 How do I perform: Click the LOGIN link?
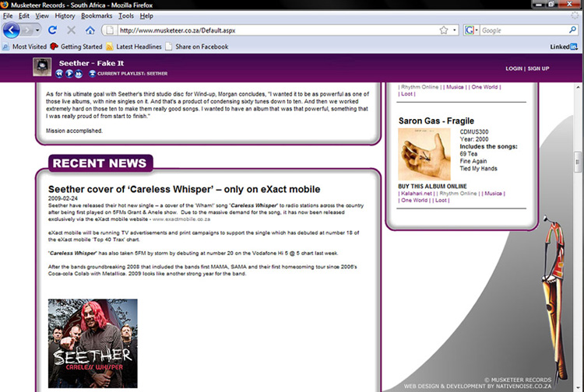pyautogui.click(x=514, y=68)
